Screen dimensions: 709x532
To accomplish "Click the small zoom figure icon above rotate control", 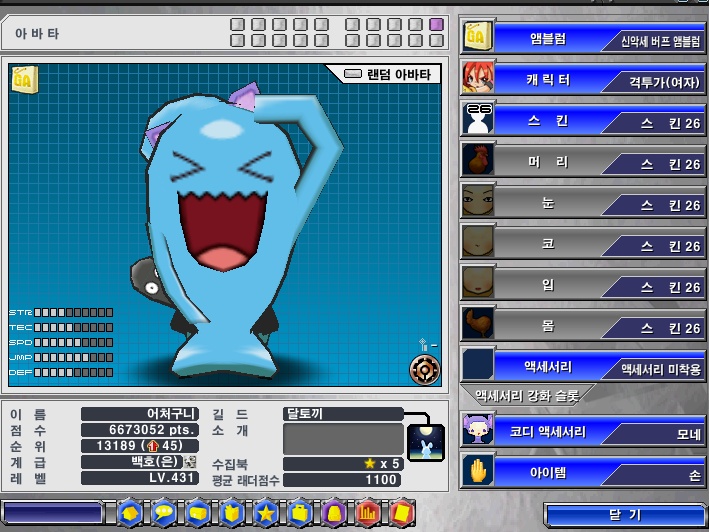I will 423,344.
